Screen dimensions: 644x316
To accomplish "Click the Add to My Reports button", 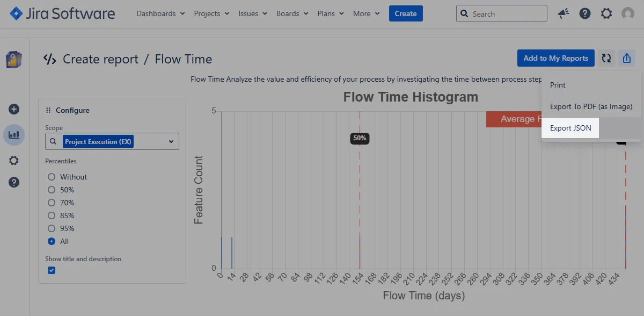I will [x=555, y=59].
